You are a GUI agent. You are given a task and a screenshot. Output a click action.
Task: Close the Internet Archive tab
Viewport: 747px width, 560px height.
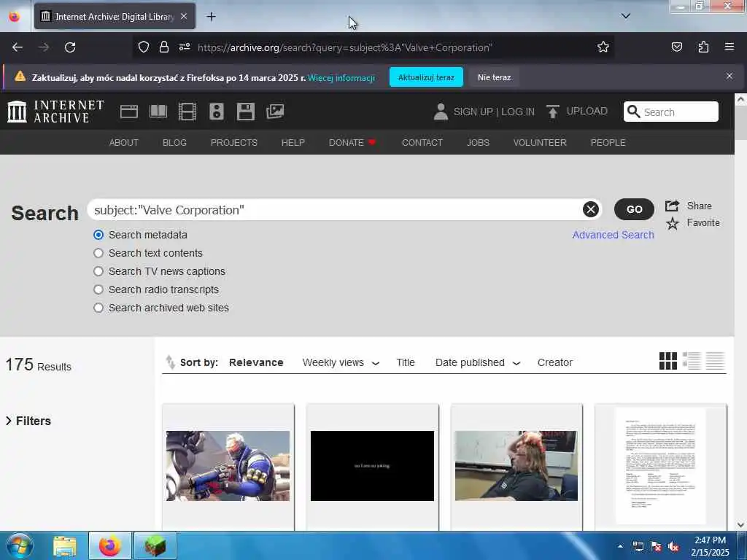(x=184, y=17)
